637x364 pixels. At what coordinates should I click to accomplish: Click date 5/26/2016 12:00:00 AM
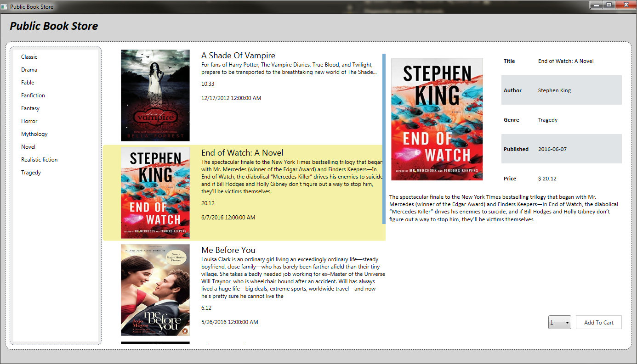coord(230,322)
